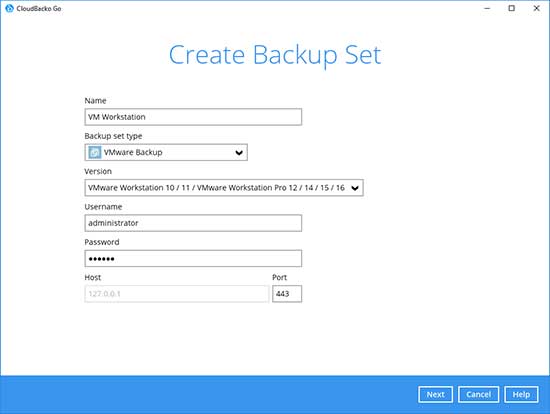Select the Port field showing 443
This screenshot has height=414, width=550.
point(287,294)
